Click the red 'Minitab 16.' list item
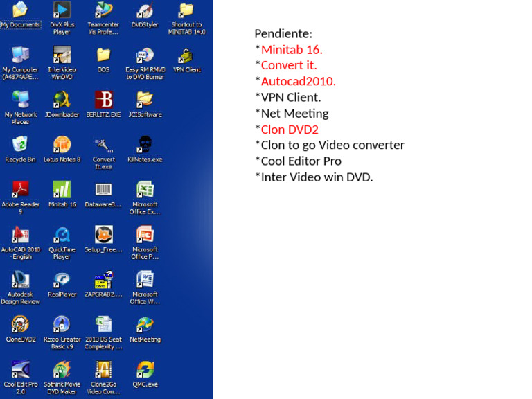 pos(292,50)
